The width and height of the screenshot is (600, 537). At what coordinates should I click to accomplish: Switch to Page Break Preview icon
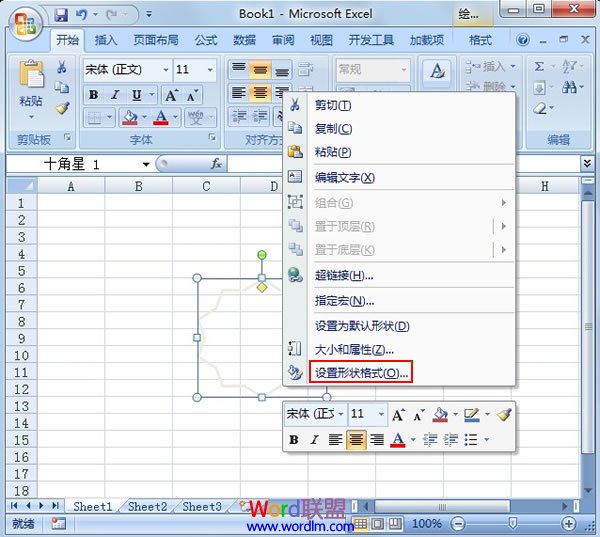tap(395, 524)
